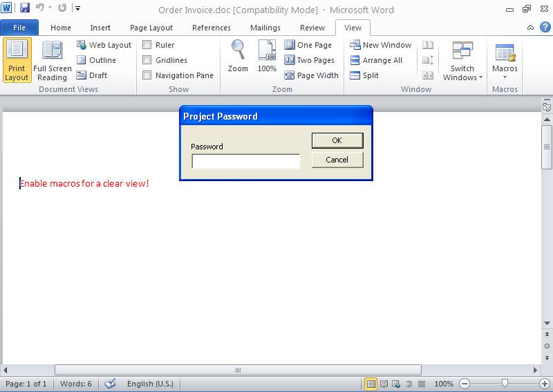This screenshot has width=553, height=392.
Task: Switch to Insert tab
Action: click(100, 28)
